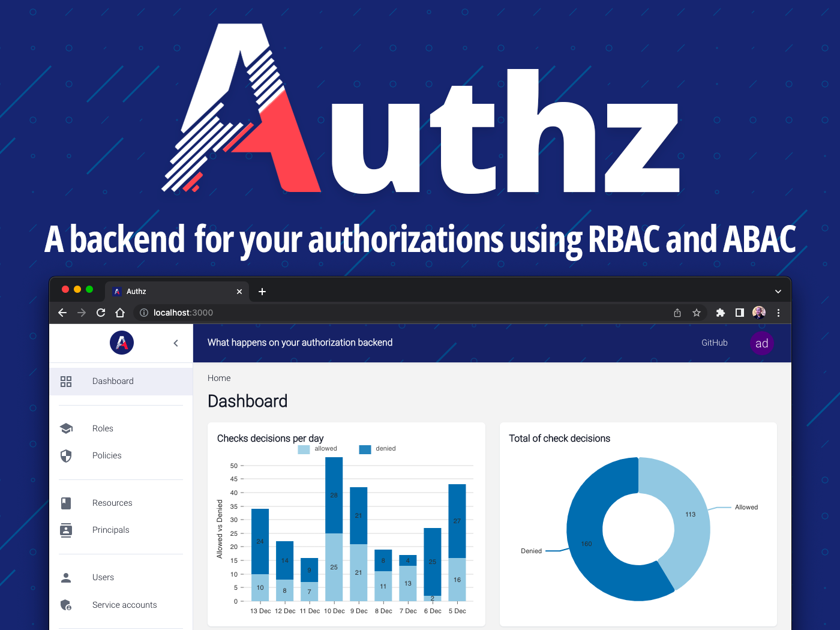Click the Principals contact card icon
The height and width of the screenshot is (630, 840).
pos(66,530)
